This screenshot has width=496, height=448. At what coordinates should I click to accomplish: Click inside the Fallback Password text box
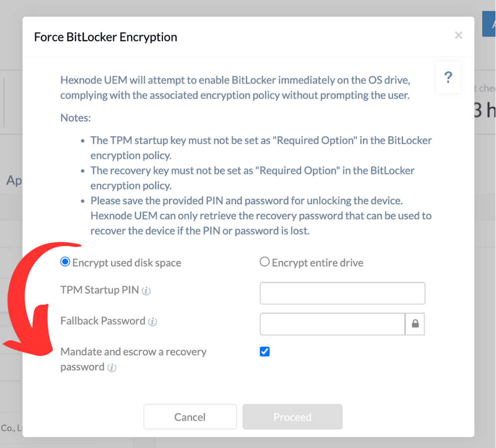point(332,324)
